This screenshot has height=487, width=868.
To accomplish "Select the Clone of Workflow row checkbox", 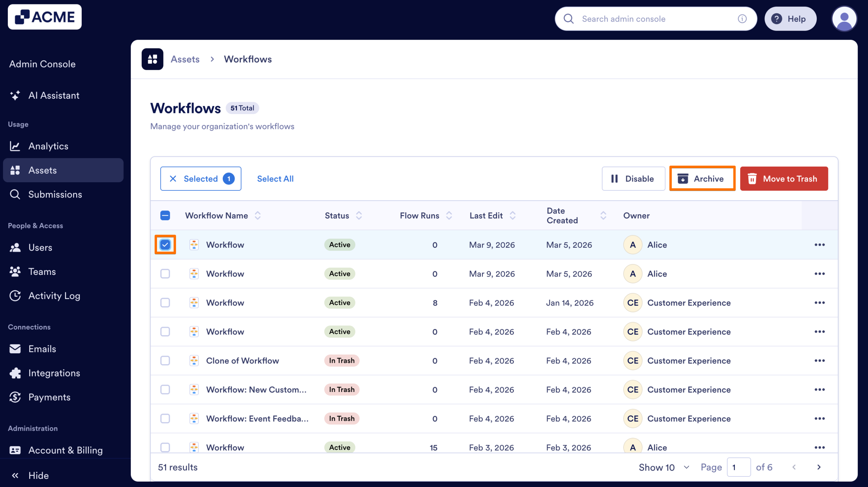I will pyautogui.click(x=165, y=360).
